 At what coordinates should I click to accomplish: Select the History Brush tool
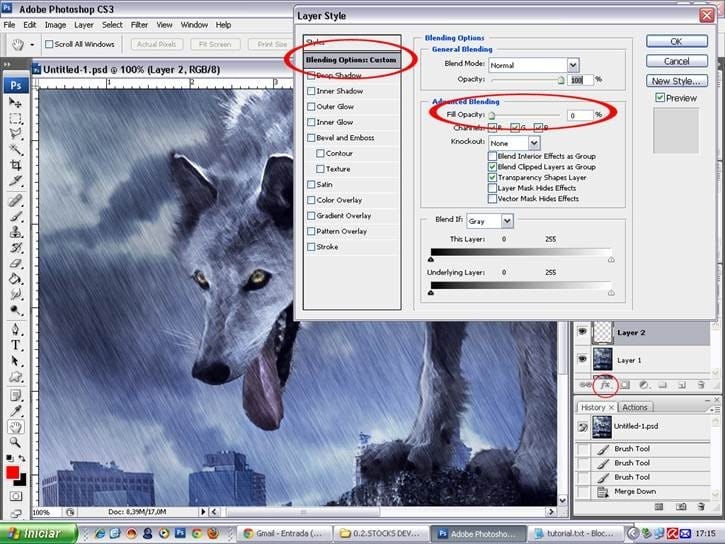pos(15,248)
